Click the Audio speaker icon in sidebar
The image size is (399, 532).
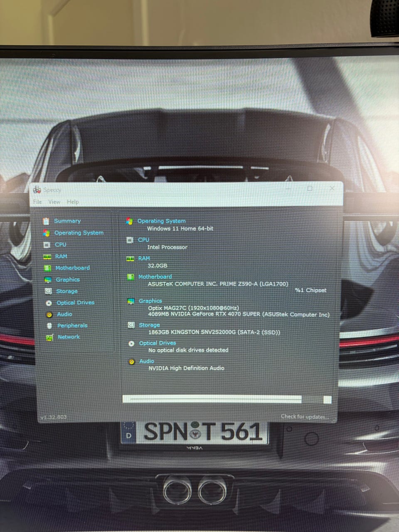[x=49, y=315]
